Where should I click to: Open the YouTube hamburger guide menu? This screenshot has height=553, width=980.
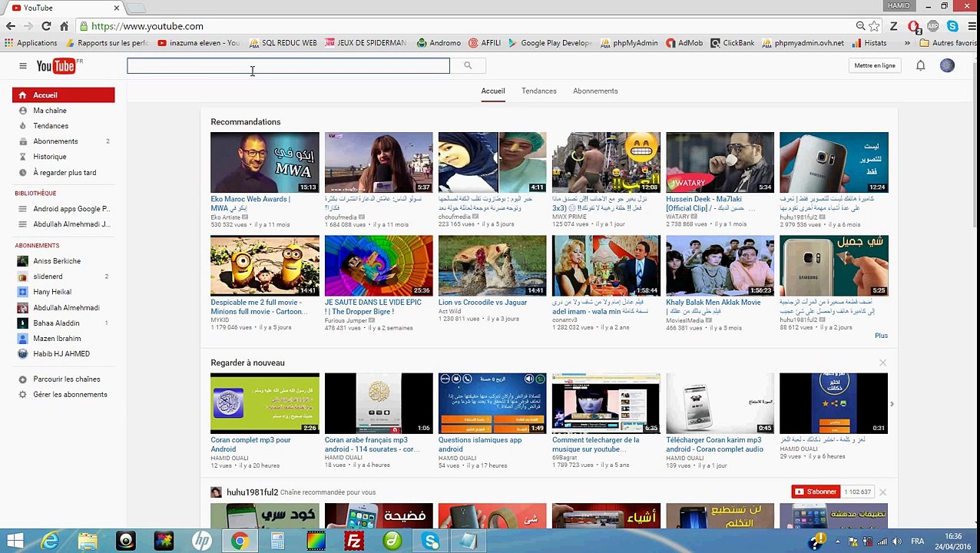pos(23,66)
